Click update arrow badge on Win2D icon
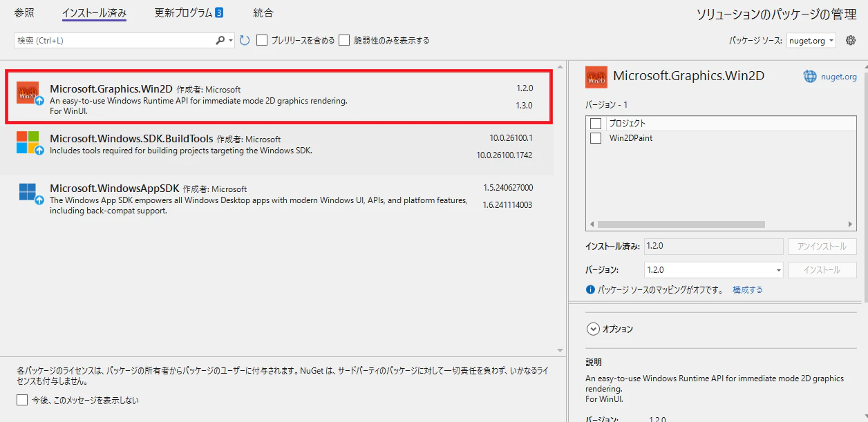868x422 pixels. pos(39,100)
